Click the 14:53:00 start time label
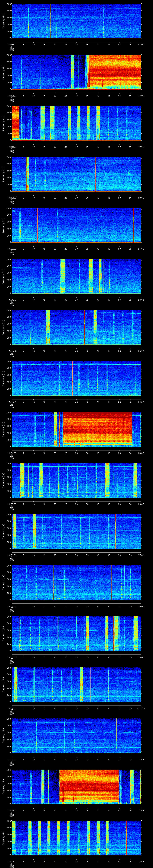Image resolution: width=153 pixels, height=868 pixels. pyautogui.click(x=12, y=402)
